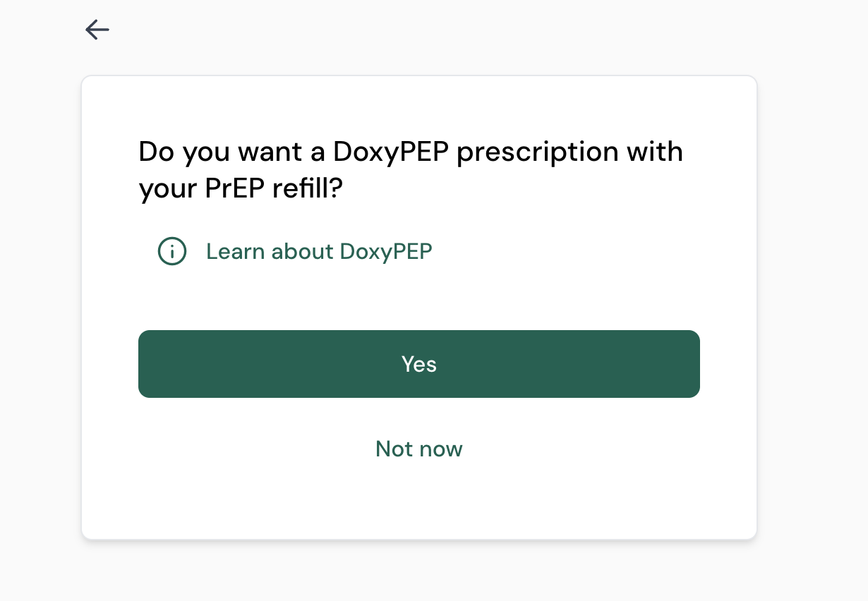This screenshot has height=601, width=868.
Task: Select Not now
Action: click(x=419, y=449)
